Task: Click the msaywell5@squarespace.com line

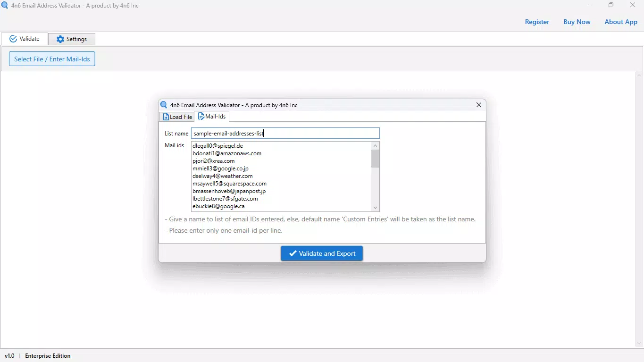Action: click(x=229, y=184)
